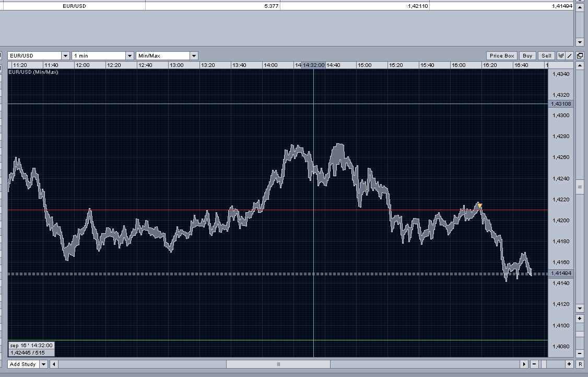The width and height of the screenshot is (588, 377).
Task: Click the price axis scroll grip
Action: click(x=580, y=187)
